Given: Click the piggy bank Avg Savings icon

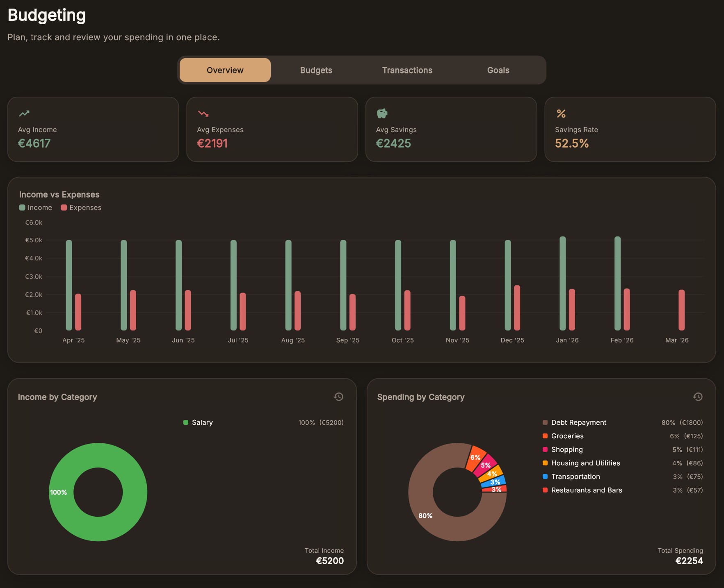Looking at the screenshot, I should point(382,114).
